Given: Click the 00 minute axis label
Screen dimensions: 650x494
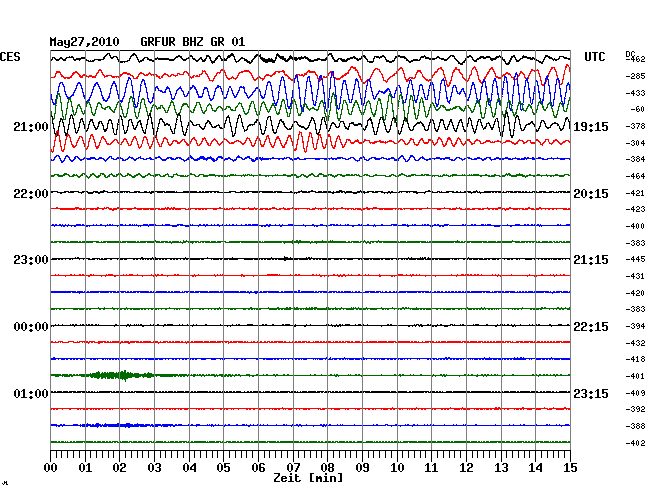Looking at the screenshot, I should pos(51,468).
